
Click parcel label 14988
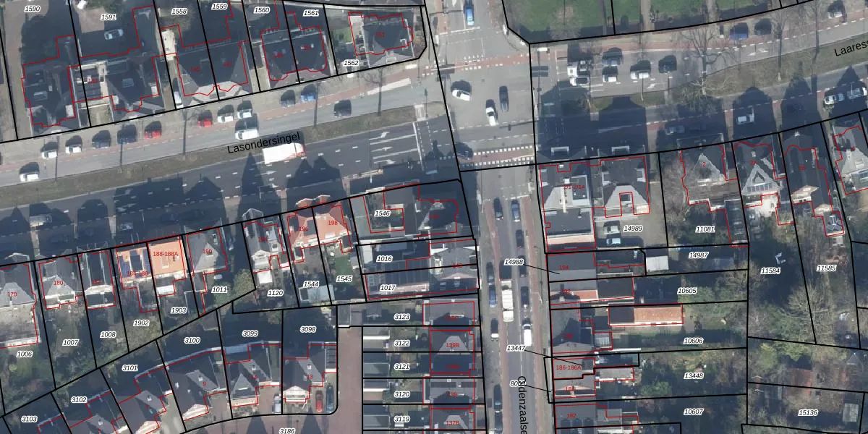point(514,263)
